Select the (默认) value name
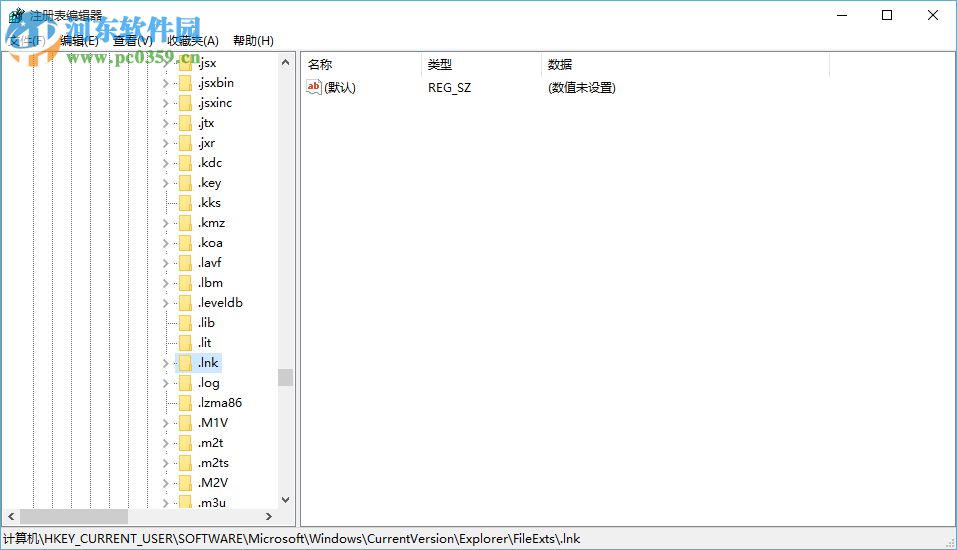The width and height of the screenshot is (957, 550). click(340, 88)
